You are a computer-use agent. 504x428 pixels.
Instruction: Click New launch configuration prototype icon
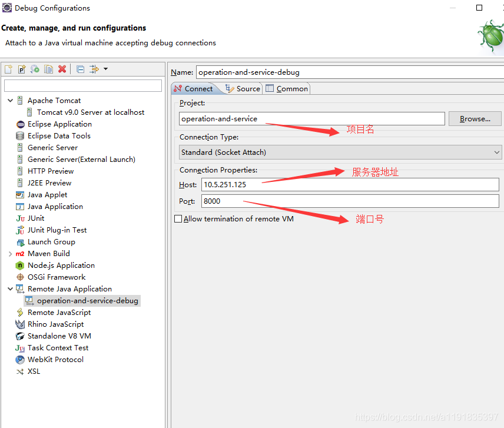[x=22, y=69]
